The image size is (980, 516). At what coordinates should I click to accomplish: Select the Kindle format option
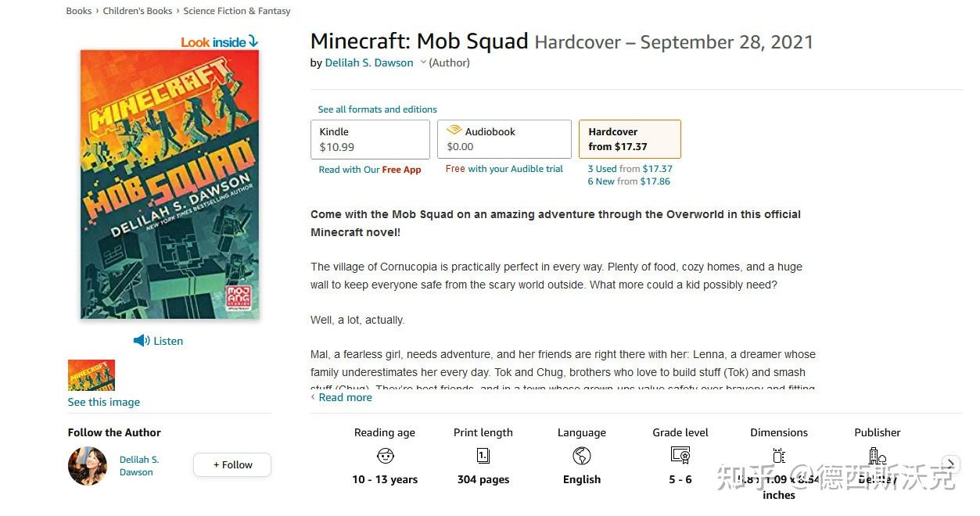pyautogui.click(x=369, y=139)
